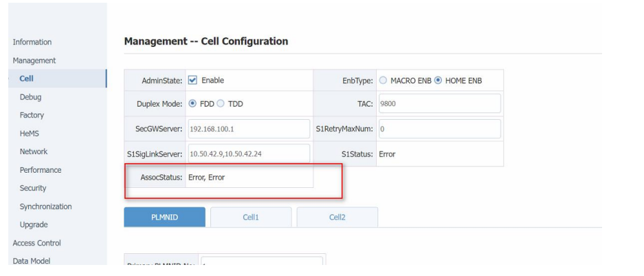Open the Upgrade page
Viewport: 644px width, 276px height.
pos(34,224)
